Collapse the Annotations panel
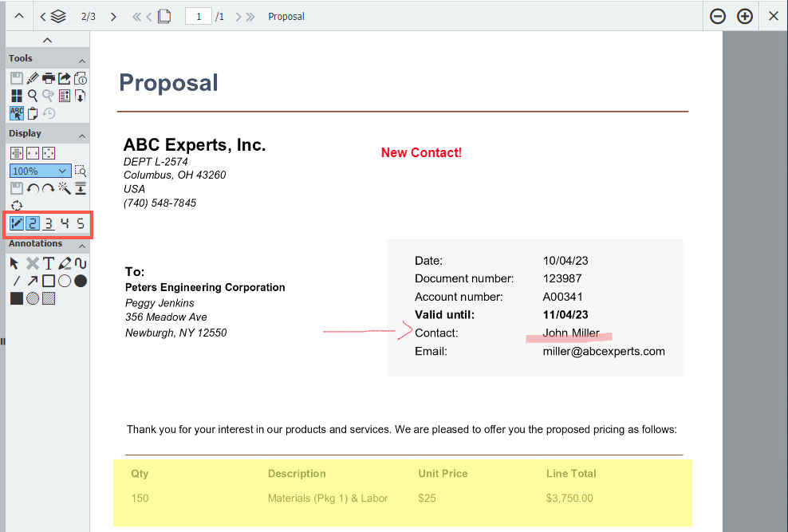The height and width of the screenshot is (532, 788). 82,244
